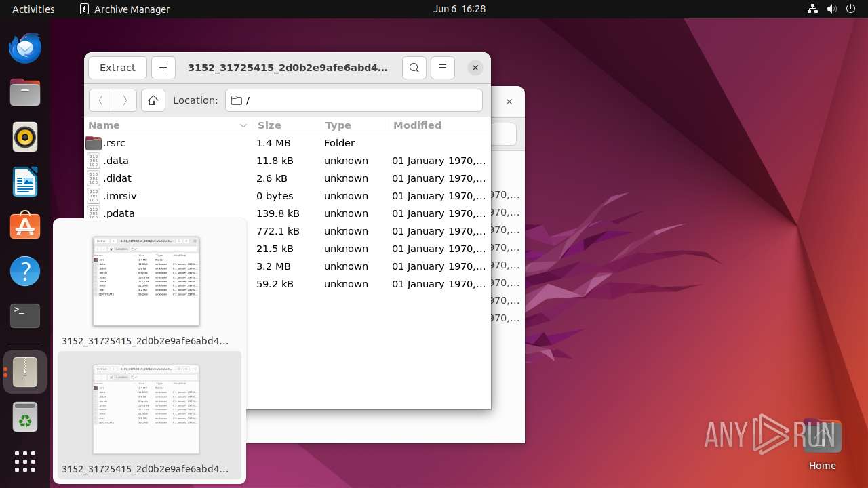
Task: Open the Thunderbird mail dock icon
Action: point(25,48)
